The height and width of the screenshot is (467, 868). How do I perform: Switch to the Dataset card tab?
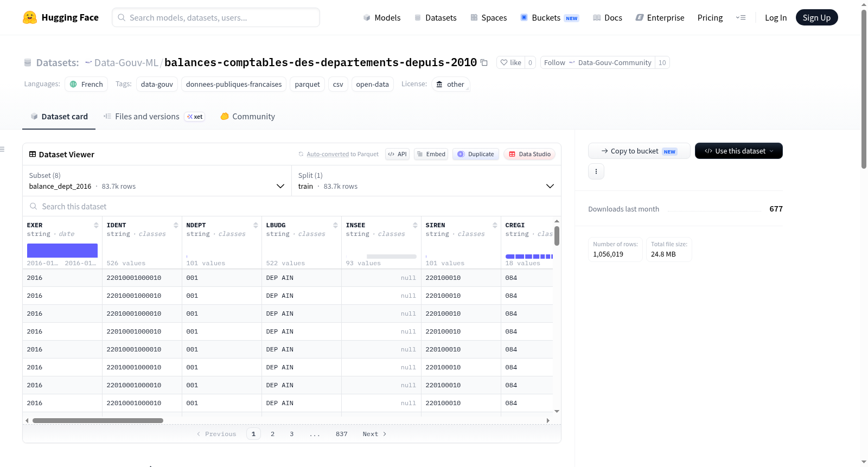click(x=59, y=117)
